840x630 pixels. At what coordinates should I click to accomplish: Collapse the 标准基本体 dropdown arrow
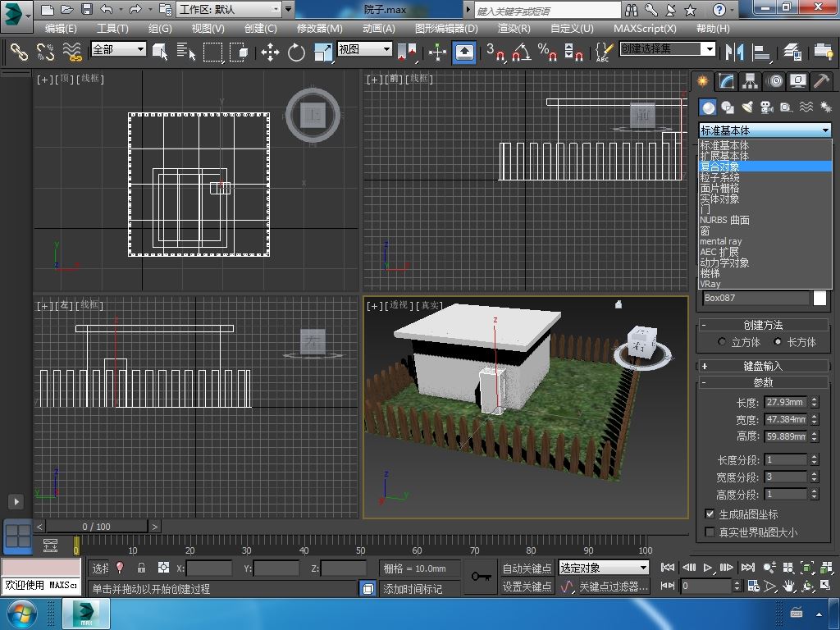pyautogui.click(x=825, y=130)
